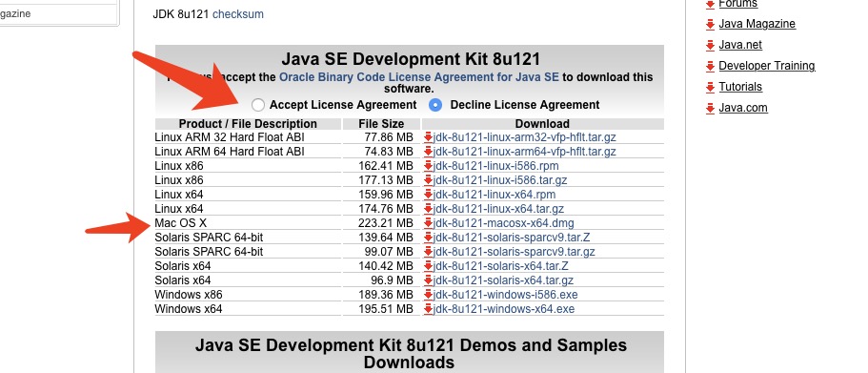Click download arrow icon beside windows-x64.exe

pos(428,309)
